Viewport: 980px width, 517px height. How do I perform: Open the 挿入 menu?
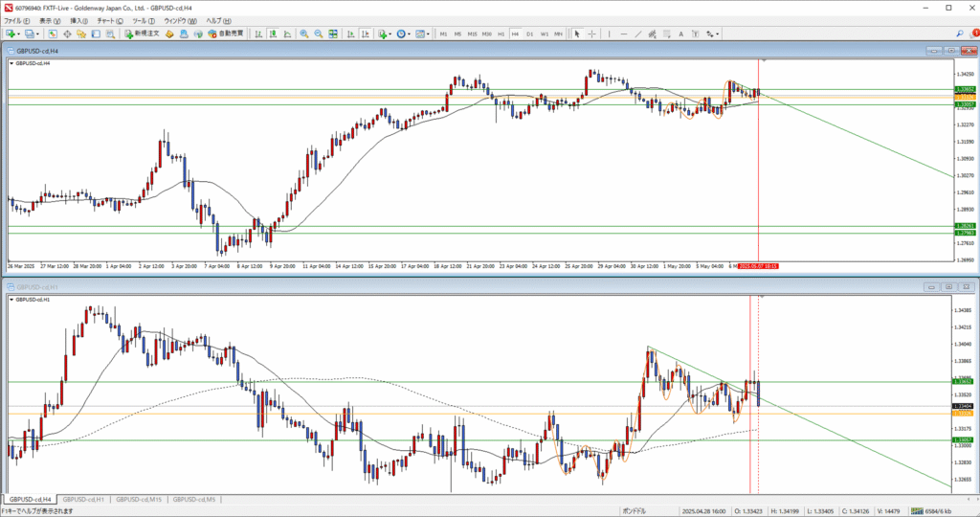79,21
